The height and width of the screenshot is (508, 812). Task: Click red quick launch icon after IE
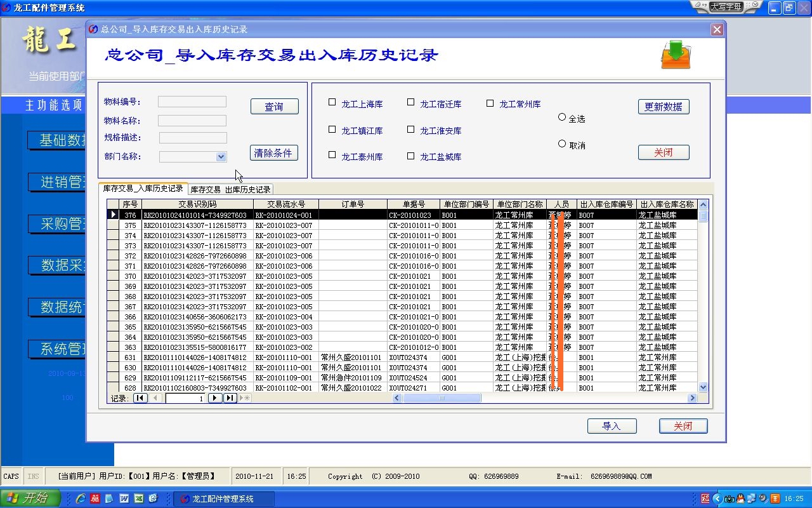coord(95,498)
